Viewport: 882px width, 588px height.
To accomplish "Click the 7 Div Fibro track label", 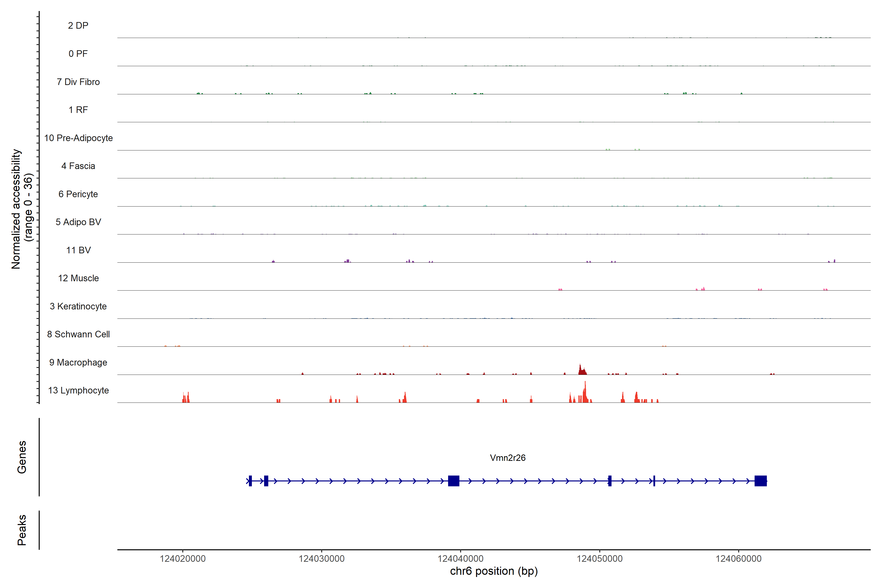I will tap(78, 82).
